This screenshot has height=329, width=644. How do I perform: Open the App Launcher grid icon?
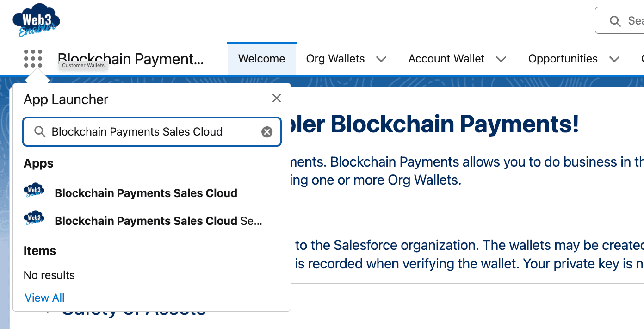click(33, 59)
